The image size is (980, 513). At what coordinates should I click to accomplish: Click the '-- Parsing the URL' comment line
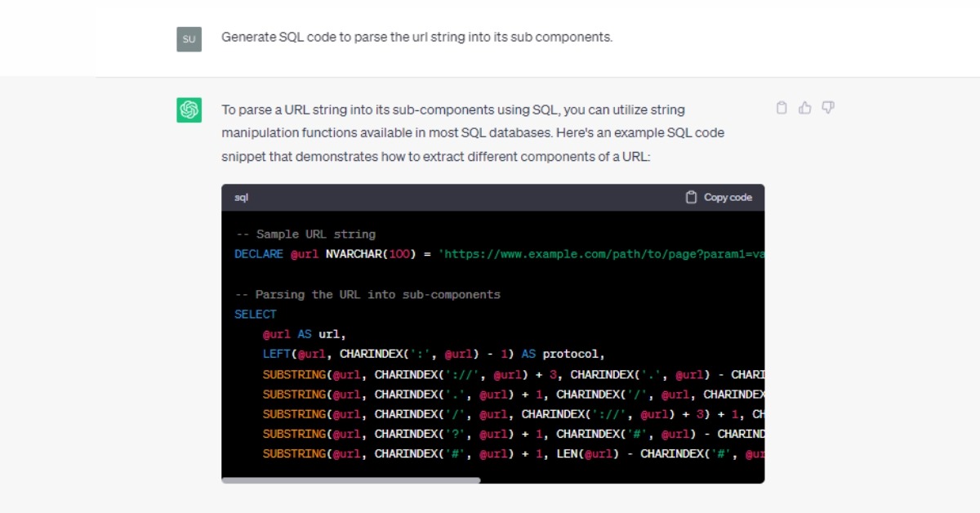click(x=367, y=294)
